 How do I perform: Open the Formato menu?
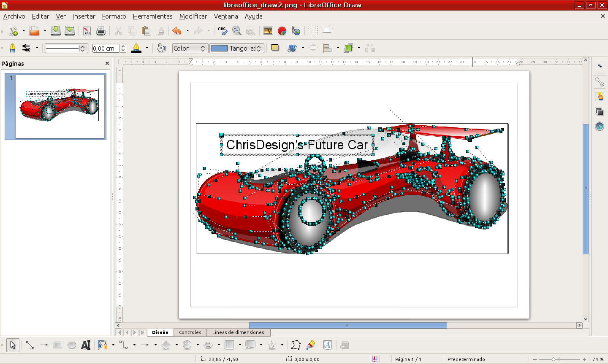point(114,16)
